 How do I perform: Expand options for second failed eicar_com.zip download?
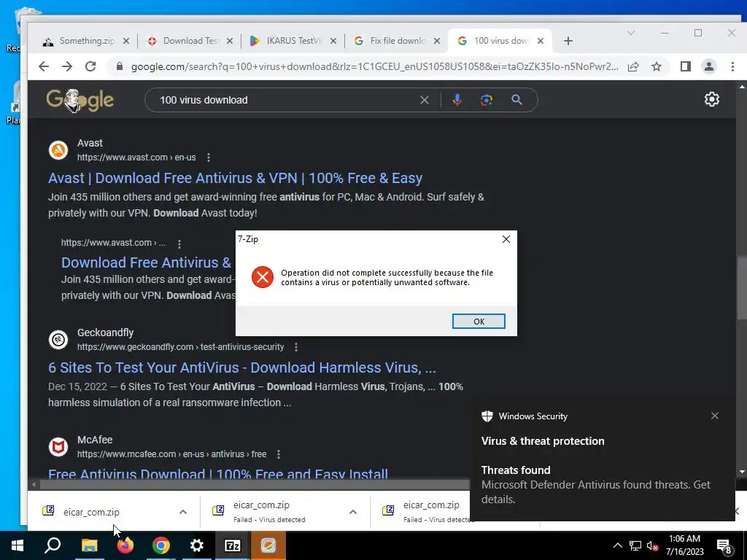(353, 512)
